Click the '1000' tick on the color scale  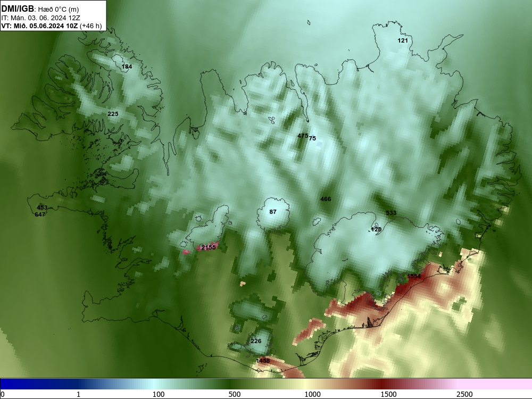coord(312,394)
